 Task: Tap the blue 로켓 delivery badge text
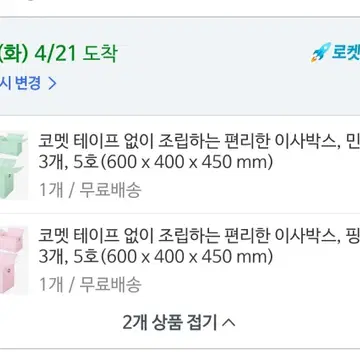(346, 53)
